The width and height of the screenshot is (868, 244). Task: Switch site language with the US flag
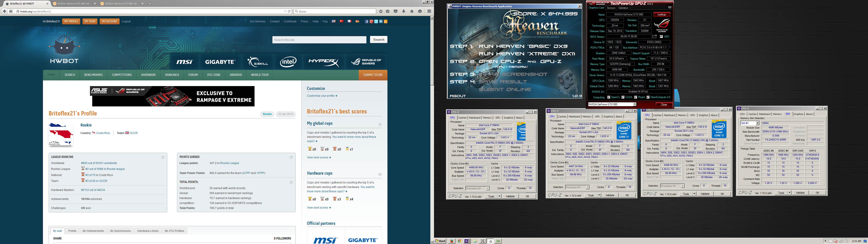coord(334,21)
